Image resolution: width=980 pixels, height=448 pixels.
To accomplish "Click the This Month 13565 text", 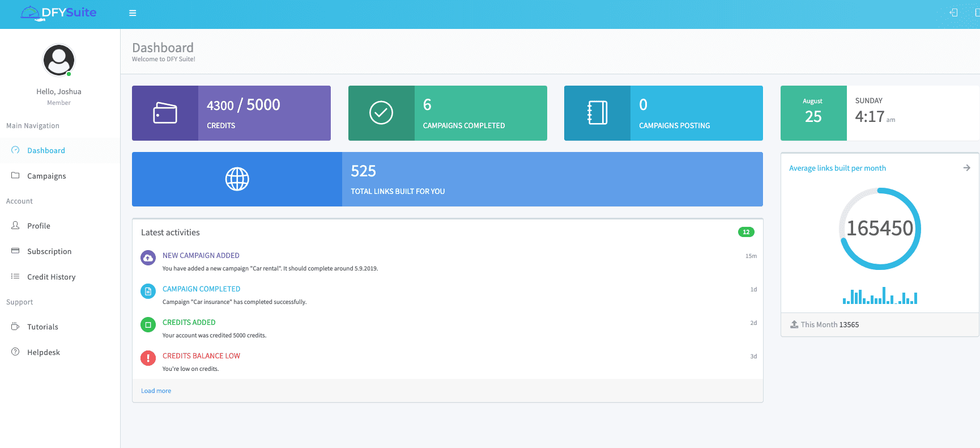I will click(x=830, y=324).
